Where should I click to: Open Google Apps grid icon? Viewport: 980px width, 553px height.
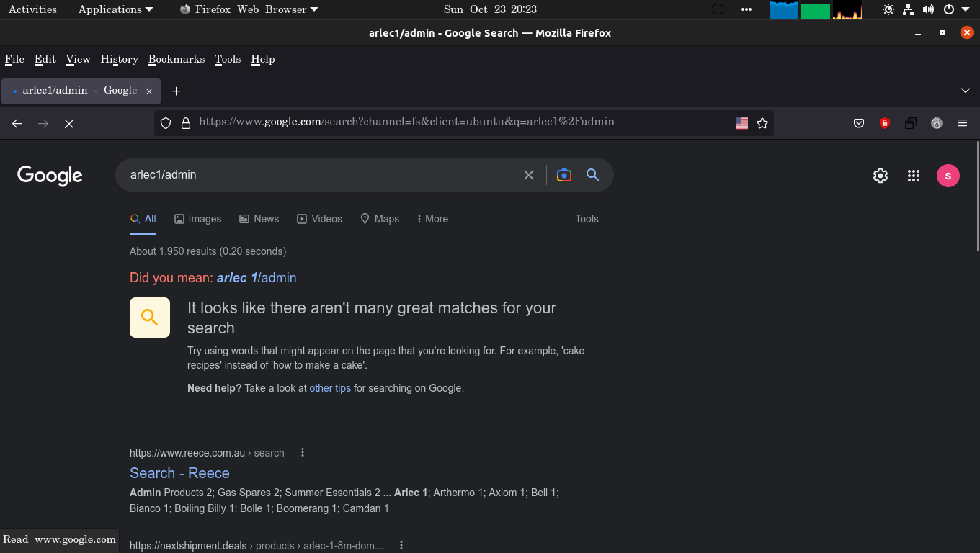[x=914, y=176]
